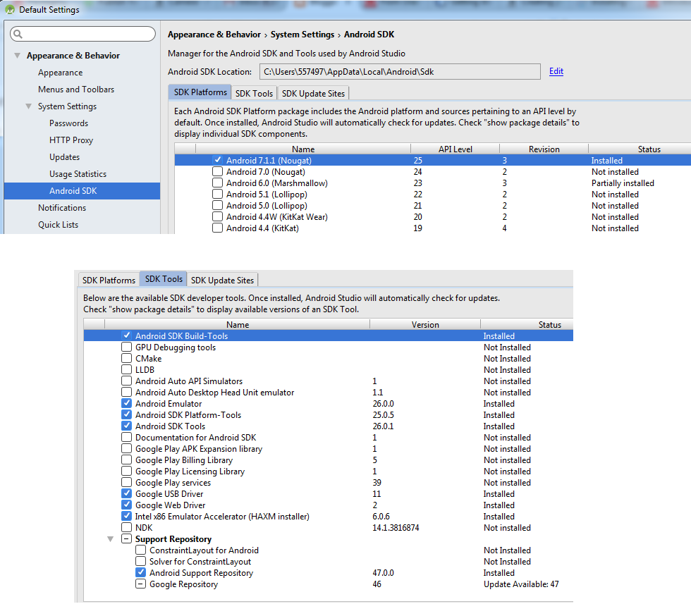Uncheck Android SDK Build-Tools checkbox

(127, 335)
